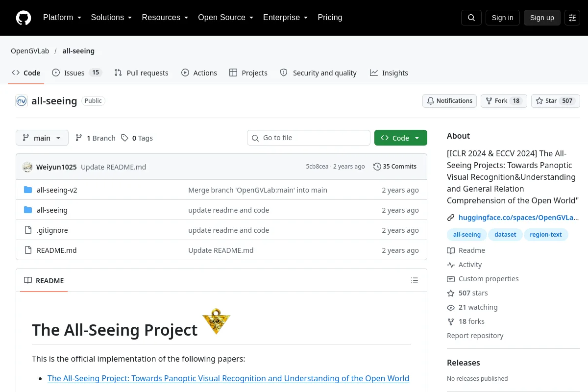Select the .gitignore file icon

28,230
